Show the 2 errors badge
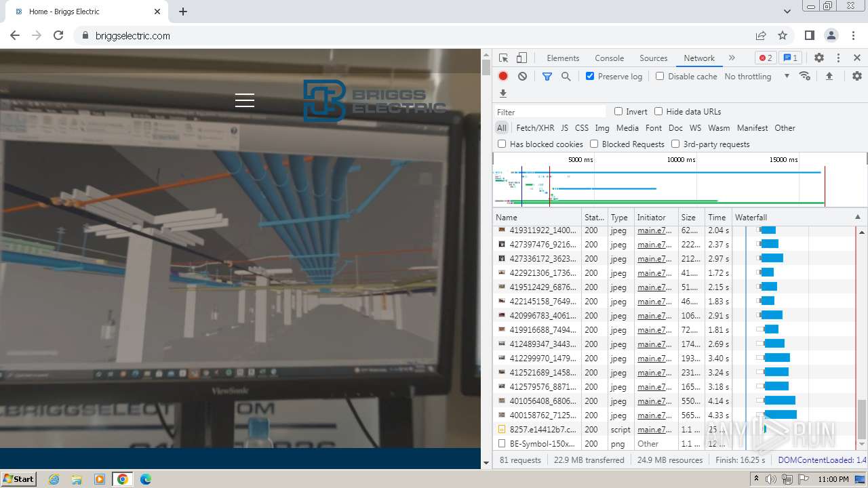 tap(766, 58)
